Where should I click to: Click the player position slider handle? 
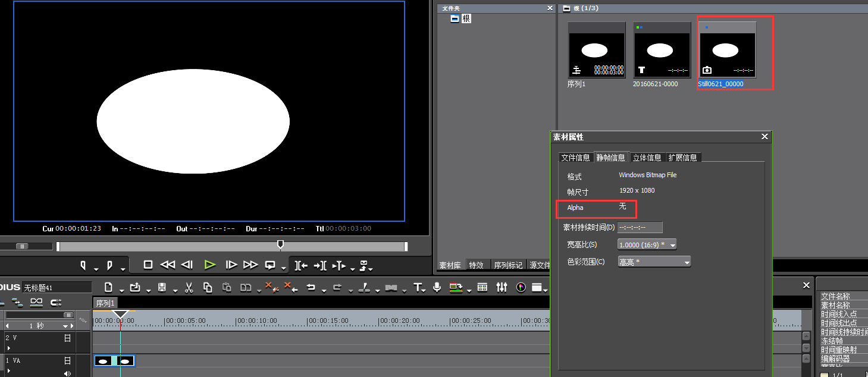click(281, 244)
